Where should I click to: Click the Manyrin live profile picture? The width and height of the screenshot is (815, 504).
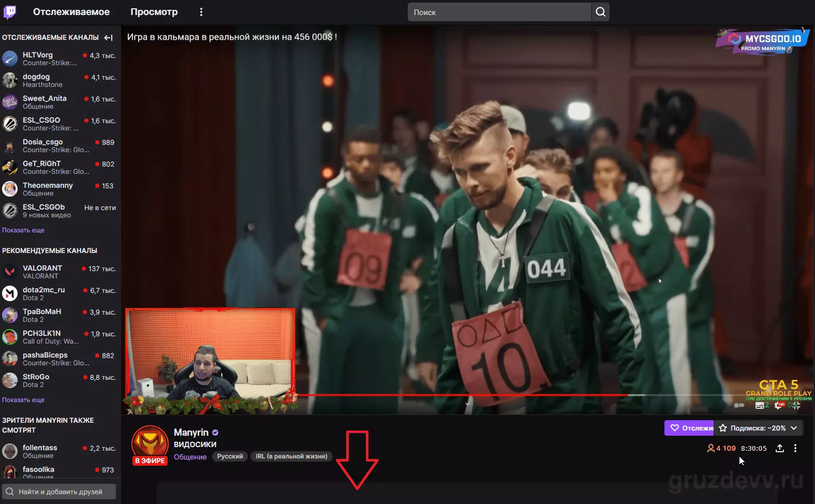click(150, 444)
